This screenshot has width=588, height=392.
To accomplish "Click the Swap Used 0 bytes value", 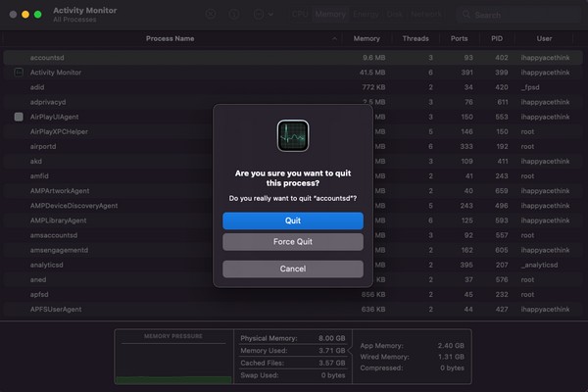I will tap(333, 375).
